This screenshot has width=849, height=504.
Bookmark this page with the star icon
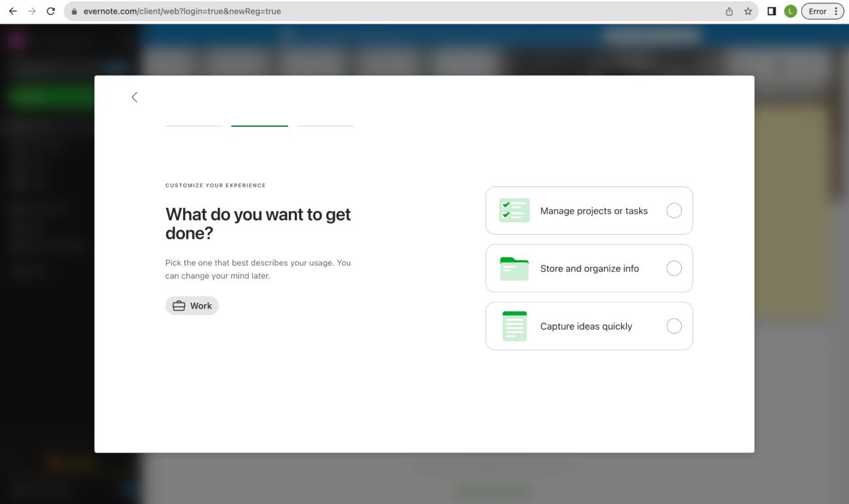748,11
